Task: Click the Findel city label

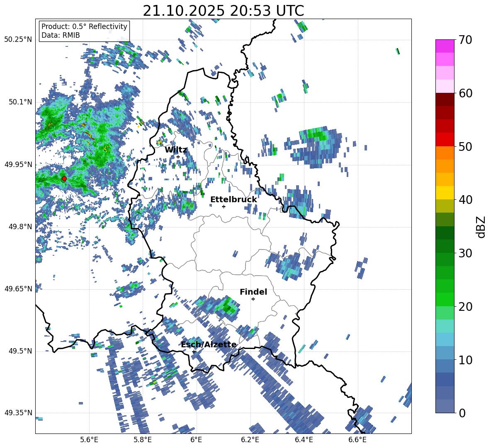Action: (x=253, y=292)
